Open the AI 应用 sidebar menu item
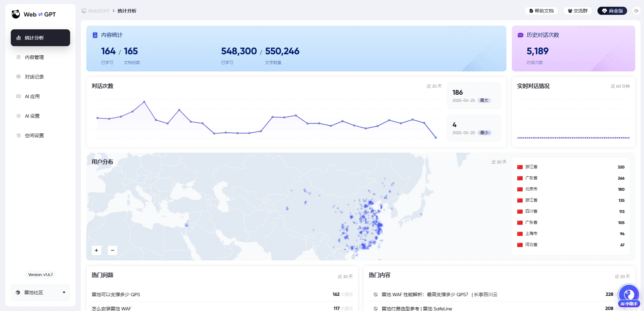This screenshot has width=644, height=311. click(x=40, y=96)
